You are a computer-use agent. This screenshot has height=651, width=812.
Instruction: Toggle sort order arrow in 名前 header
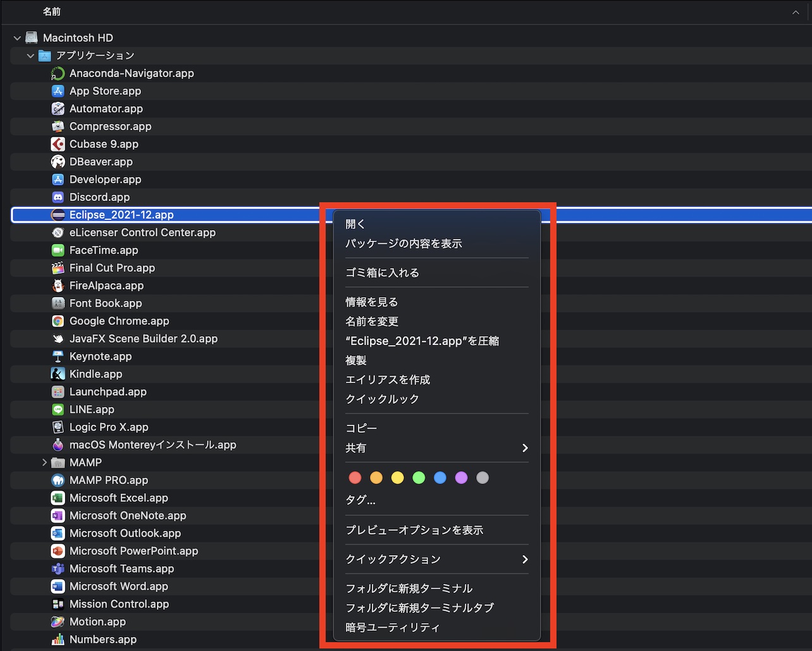pos(796,12)
